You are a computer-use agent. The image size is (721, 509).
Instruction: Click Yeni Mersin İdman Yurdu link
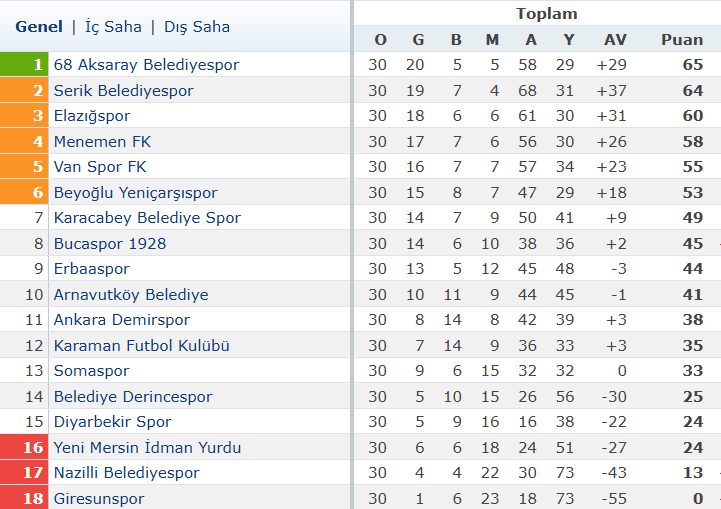[x=147, y=447]
